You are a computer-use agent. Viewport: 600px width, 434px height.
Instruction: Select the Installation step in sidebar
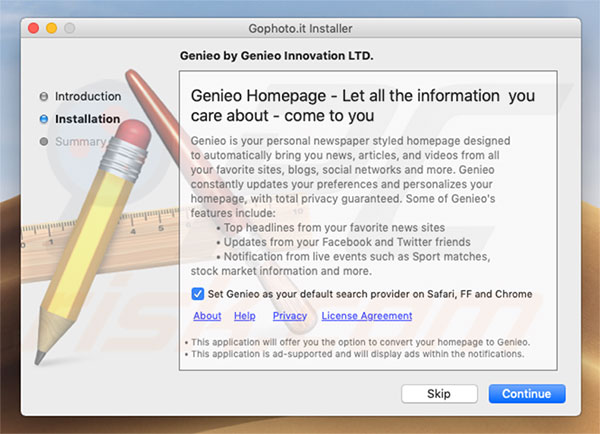point(88,119)
